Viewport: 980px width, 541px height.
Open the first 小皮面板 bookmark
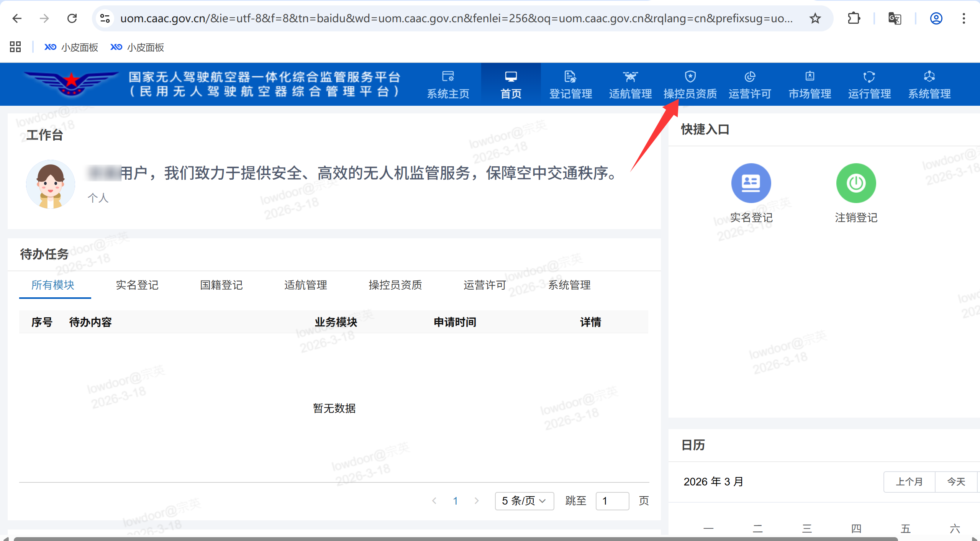click(x=71, y=47)
